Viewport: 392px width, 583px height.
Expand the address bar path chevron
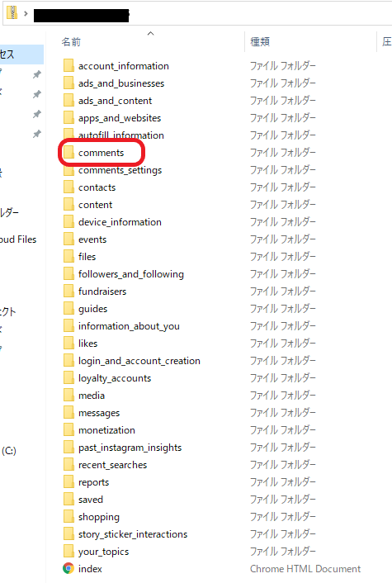click(26, 14)
